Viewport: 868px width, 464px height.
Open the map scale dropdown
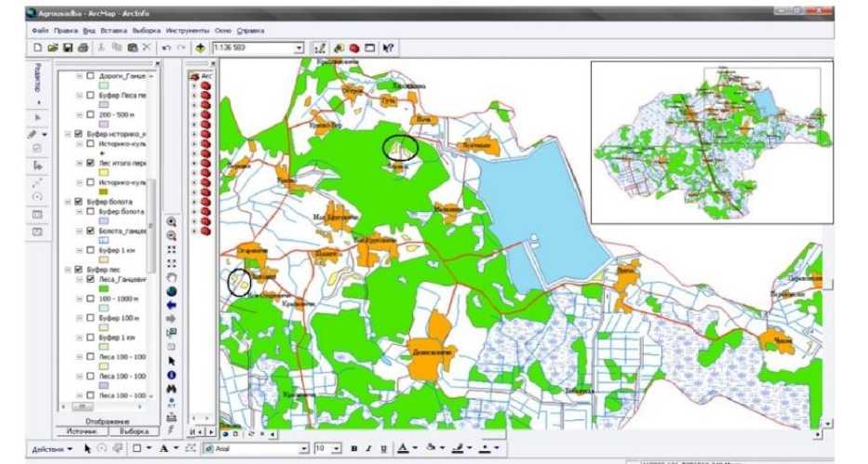coord(299,47)
